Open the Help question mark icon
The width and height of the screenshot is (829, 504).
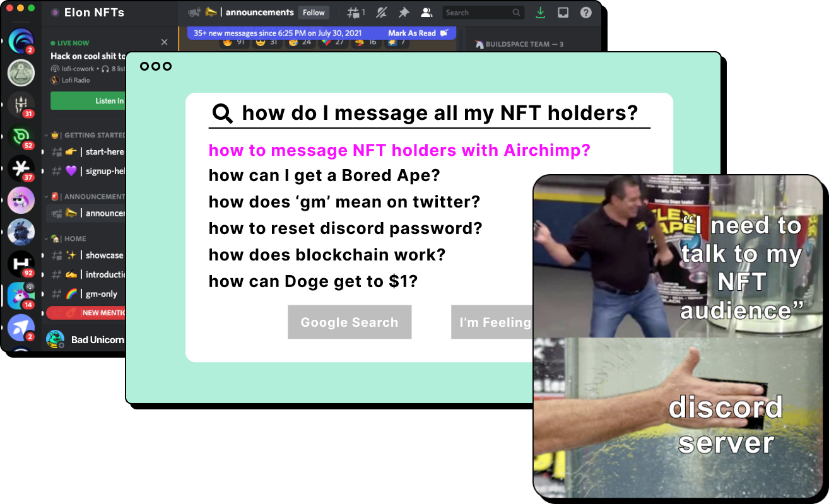586,13
